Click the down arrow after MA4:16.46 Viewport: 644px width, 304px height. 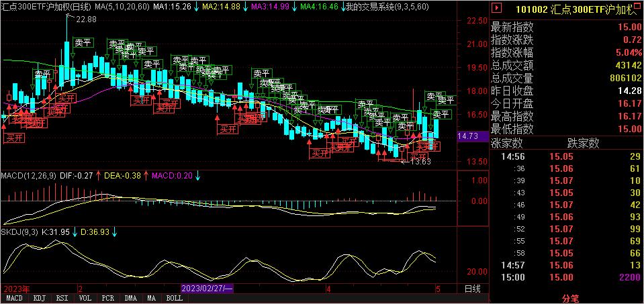click(343, 7)
